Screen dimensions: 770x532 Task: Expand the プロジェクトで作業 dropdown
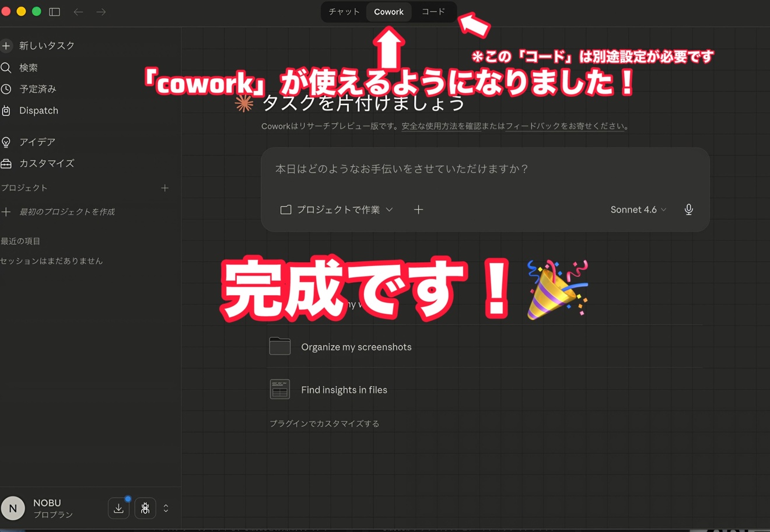coord(337,209)
